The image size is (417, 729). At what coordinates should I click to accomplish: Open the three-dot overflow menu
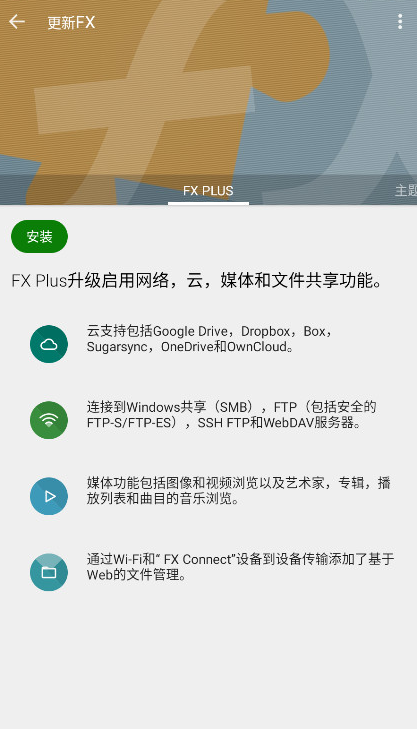click(400, 21)
